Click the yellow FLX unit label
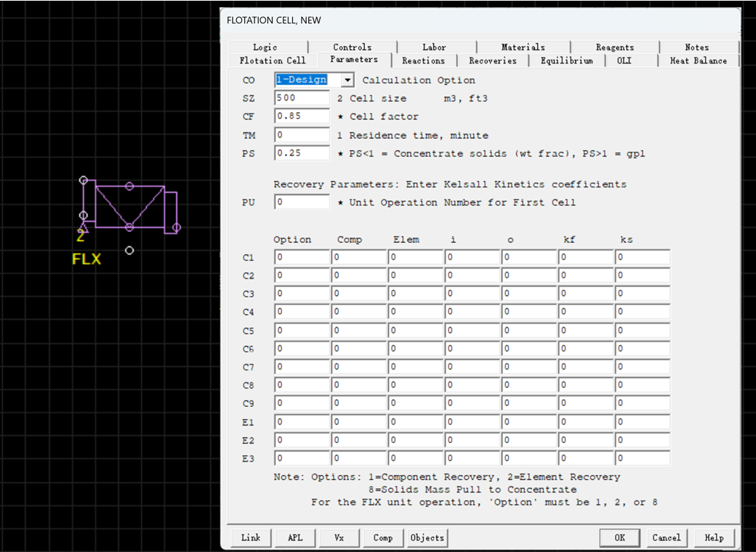Screen dimensions: 756x552 click(x=87, y=259)
